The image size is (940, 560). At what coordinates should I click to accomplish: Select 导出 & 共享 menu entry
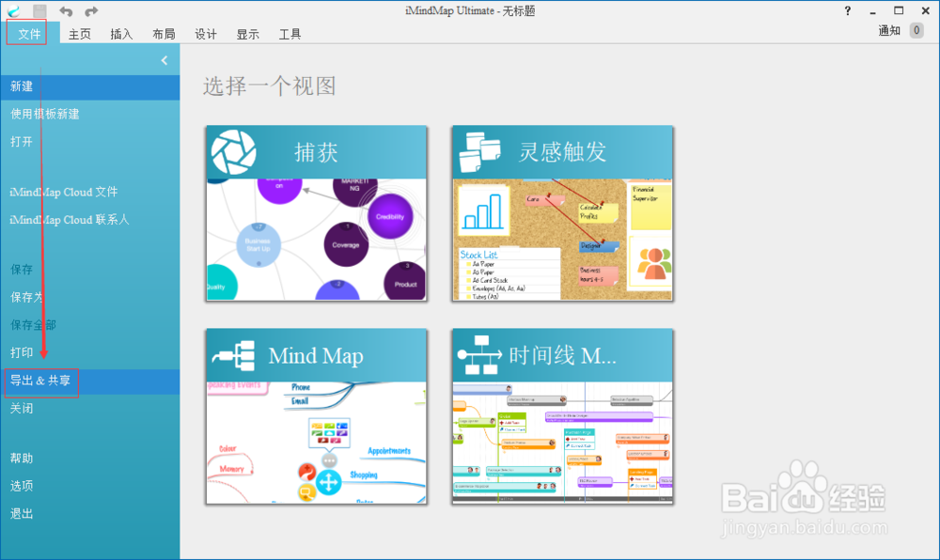click(90, 381)
